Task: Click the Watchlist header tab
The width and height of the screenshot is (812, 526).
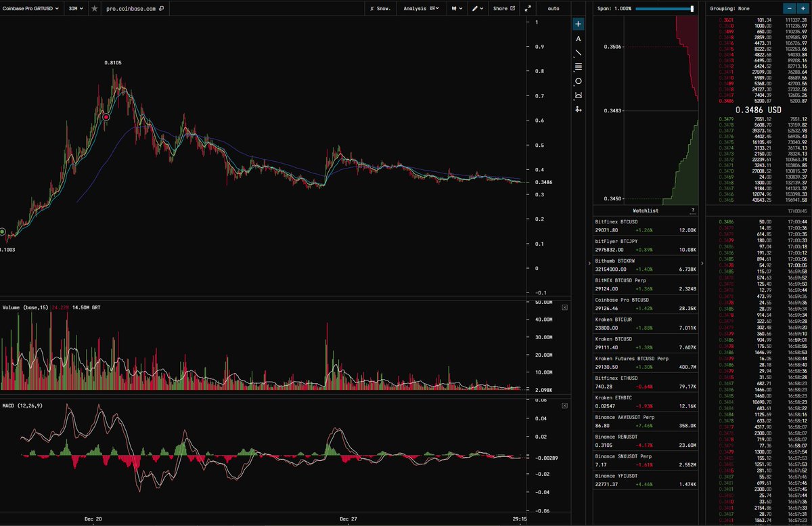Action: tap(644, 211)
